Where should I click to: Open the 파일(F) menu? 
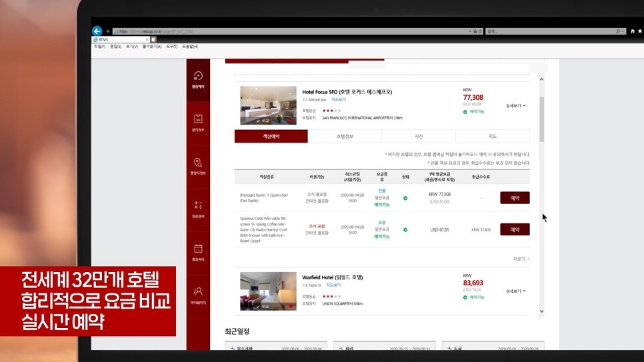coord(99,47)
